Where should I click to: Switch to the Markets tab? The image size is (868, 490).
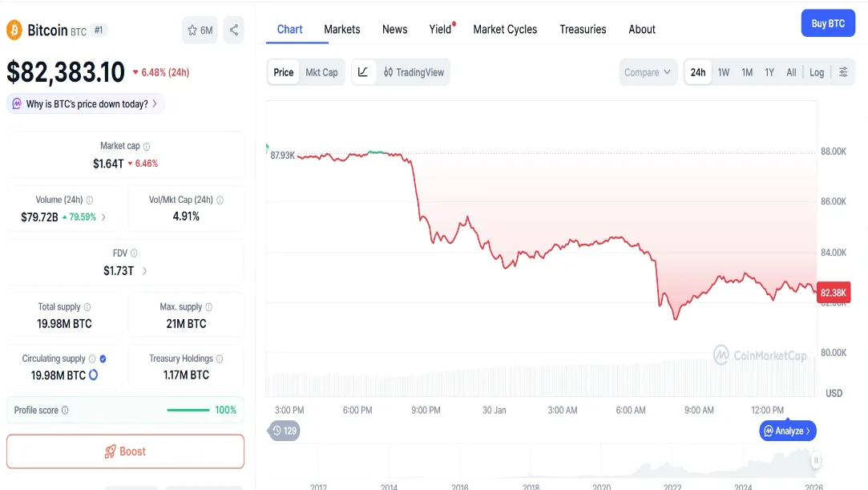(x=341, y=29)
